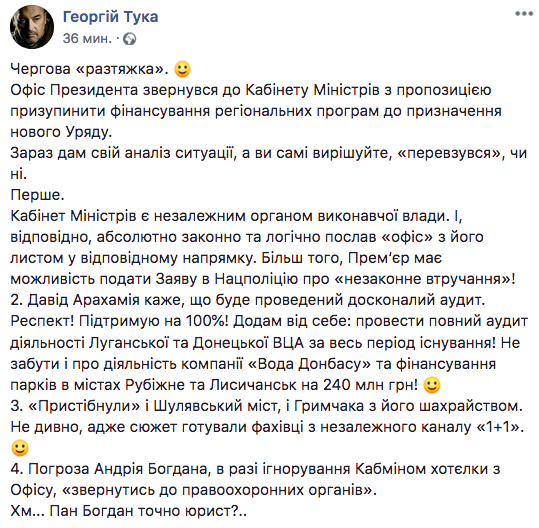539x528 pixels.
Task: Click the text «Вода Донбасу»
Action: [x=309, y=364]
